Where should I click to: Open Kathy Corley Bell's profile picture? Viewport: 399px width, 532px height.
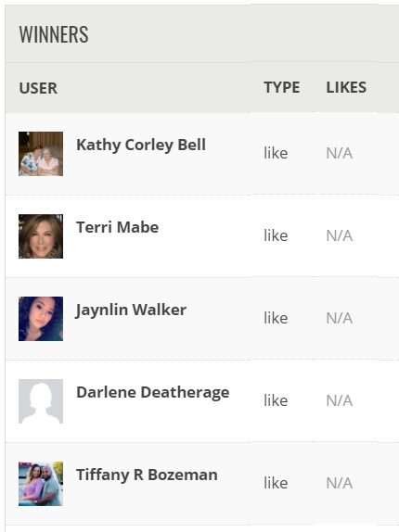(x=41, y=154)
